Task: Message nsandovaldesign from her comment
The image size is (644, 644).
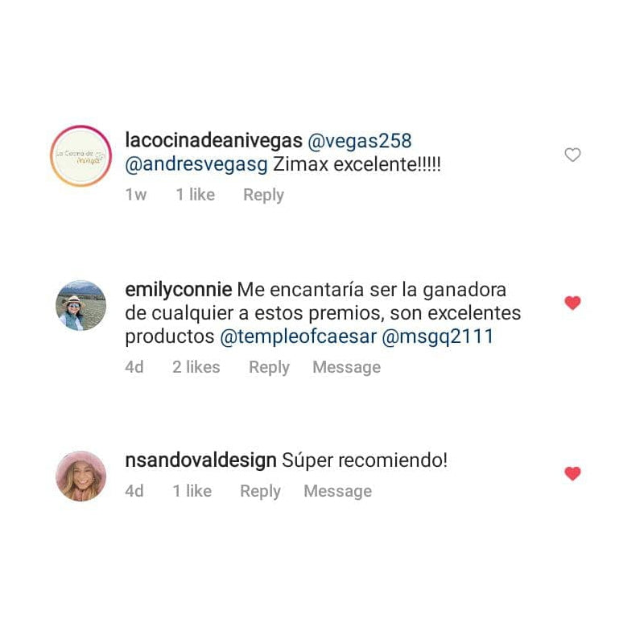Action: click(337, 491)
